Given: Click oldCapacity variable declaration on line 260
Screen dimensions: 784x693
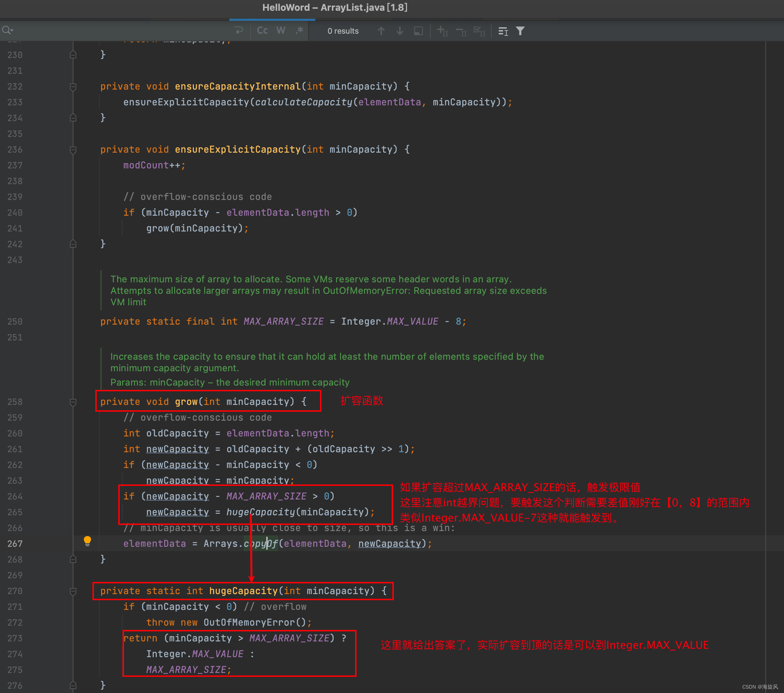Looking at the screenshot, I should click(177, 433).
